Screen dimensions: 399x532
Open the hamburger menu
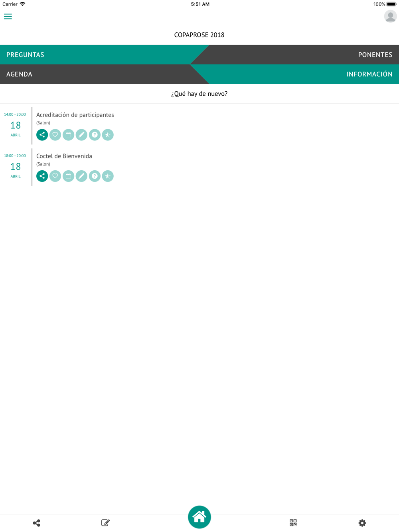tap(8, 16)
